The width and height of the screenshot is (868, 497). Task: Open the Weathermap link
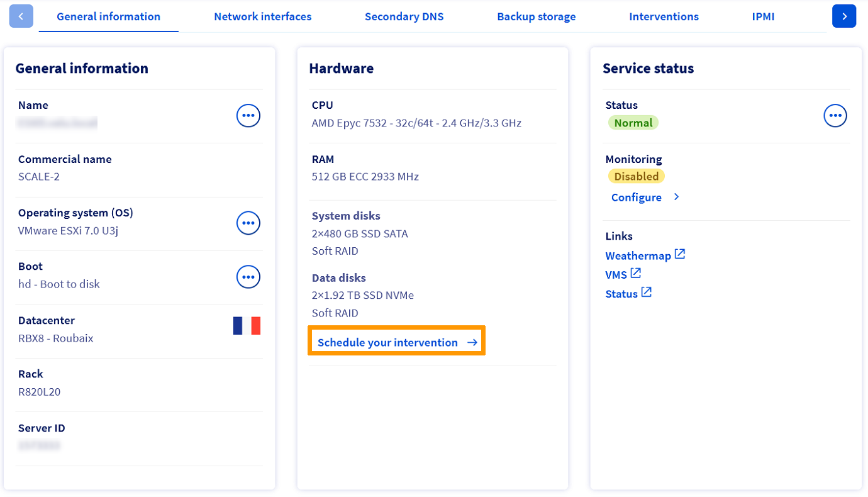pyautogui.click(x=638, y=256)
